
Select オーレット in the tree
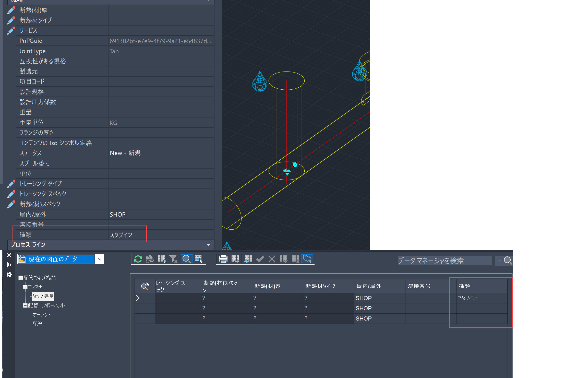[x=41, y=315]
